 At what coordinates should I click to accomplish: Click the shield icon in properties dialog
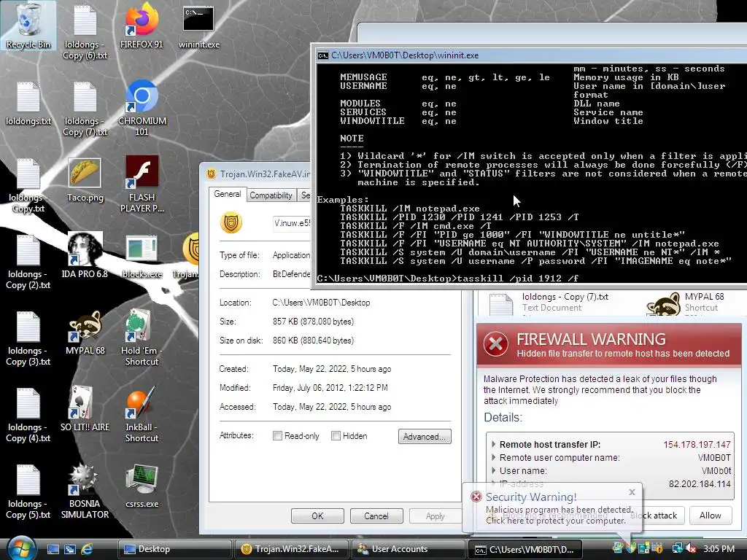pyautogui.click(x=231, y=223)
